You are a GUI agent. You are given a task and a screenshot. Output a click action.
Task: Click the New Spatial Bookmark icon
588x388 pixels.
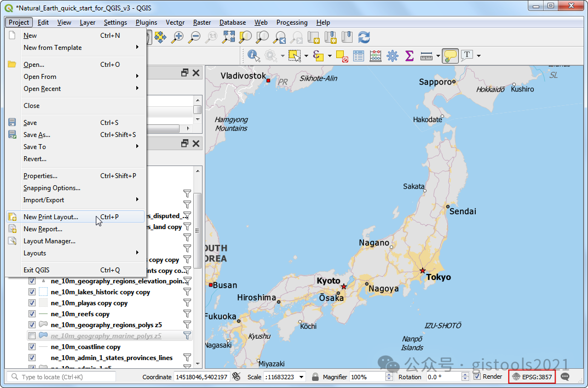coord(330,37)
